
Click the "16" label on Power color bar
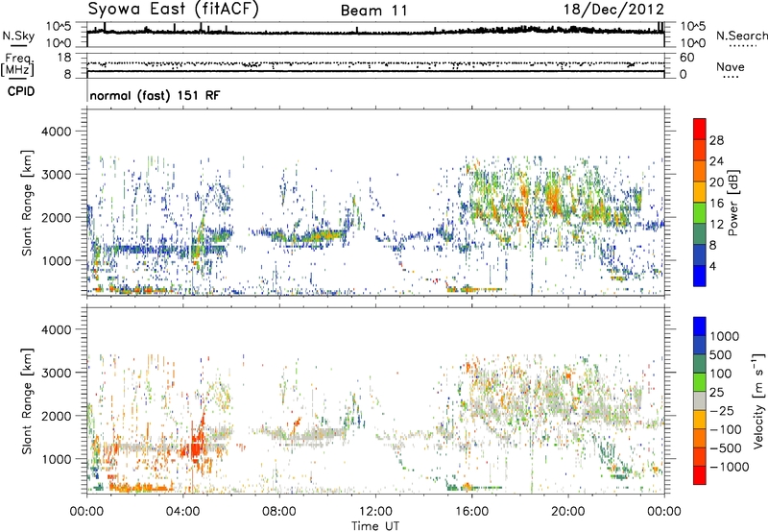tap(716, 204)
